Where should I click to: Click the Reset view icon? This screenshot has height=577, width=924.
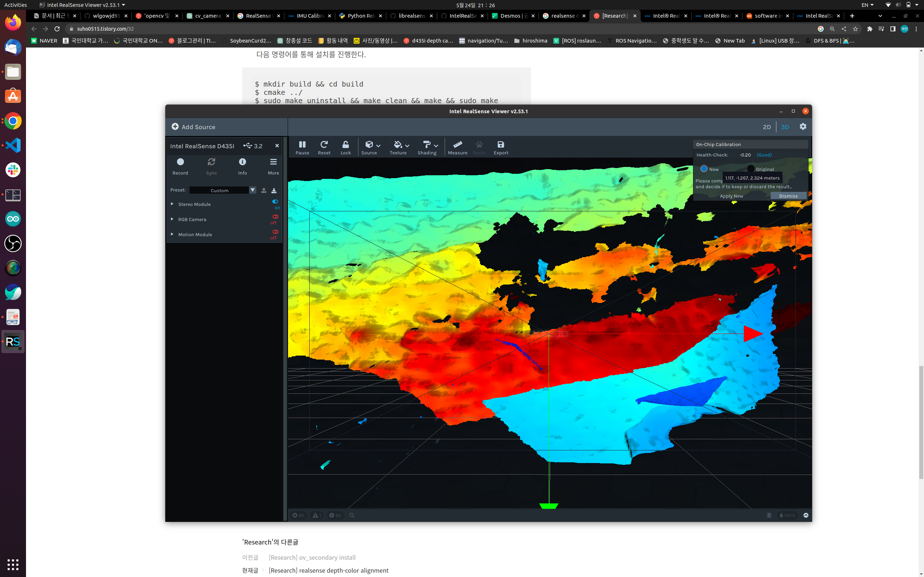pos(324,145)
